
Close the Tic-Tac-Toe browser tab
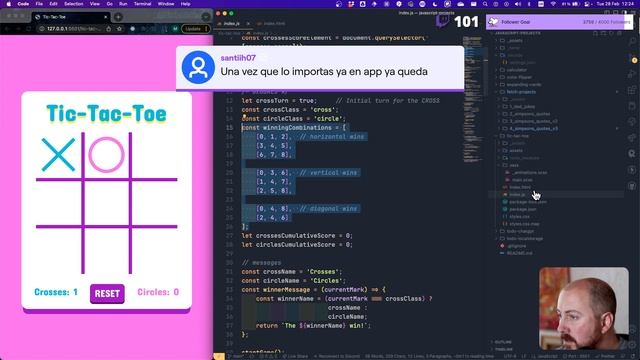point(106,17)
